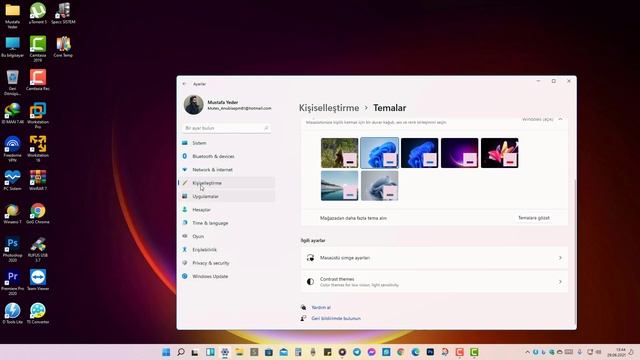Apply the colorful flower theme thumbnail

[x=500, y=153]
